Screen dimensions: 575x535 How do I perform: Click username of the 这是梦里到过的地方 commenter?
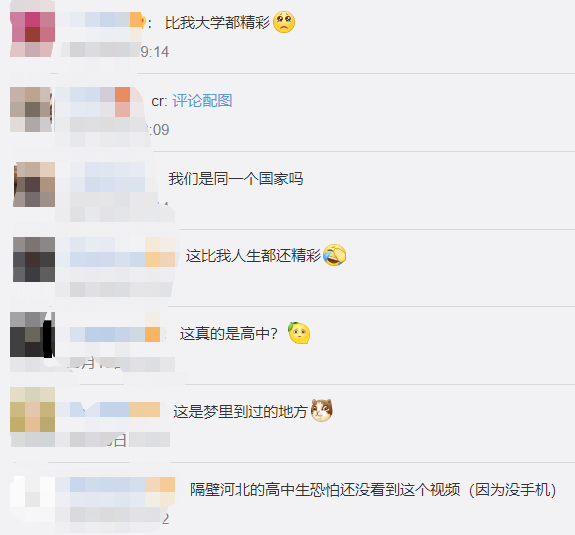tap(108, 410)
